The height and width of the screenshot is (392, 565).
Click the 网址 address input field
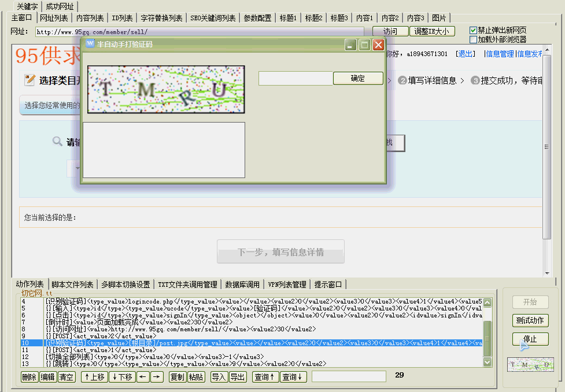click(200, 32)
